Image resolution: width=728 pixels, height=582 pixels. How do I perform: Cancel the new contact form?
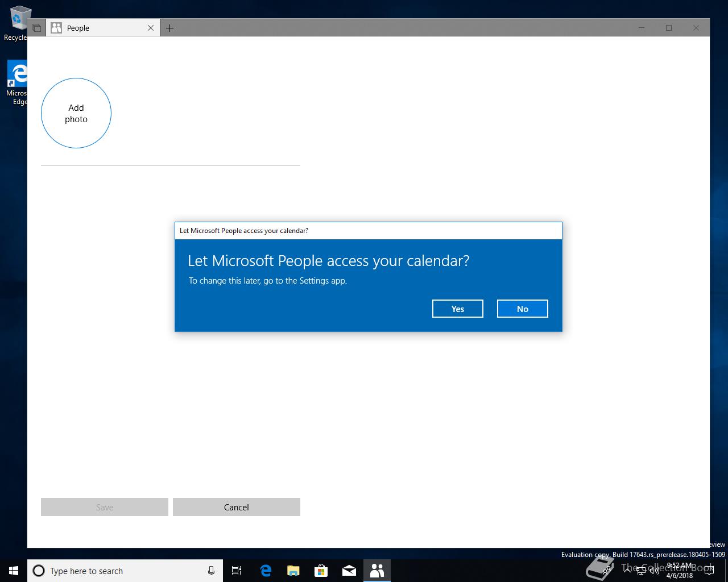tap(237, 507)
